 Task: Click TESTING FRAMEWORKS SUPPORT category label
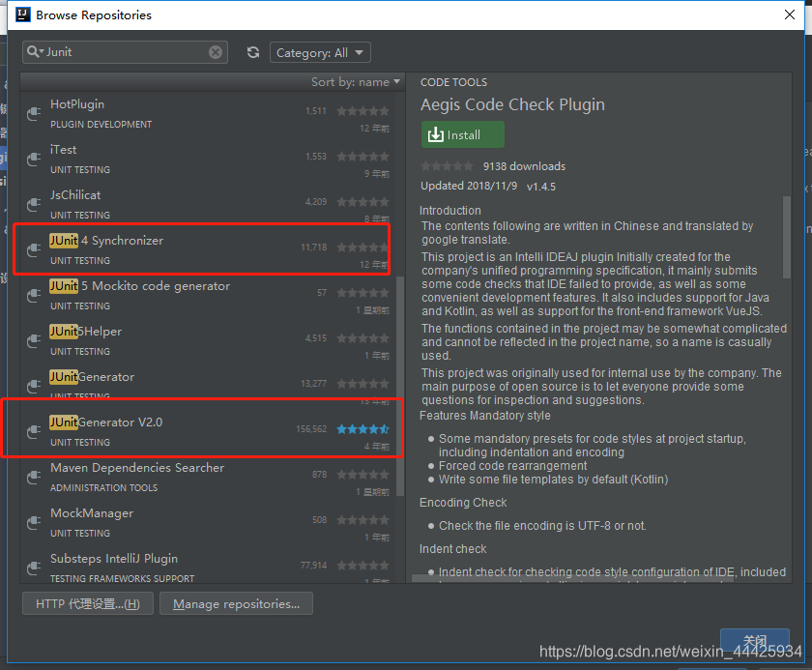(122, 578)
